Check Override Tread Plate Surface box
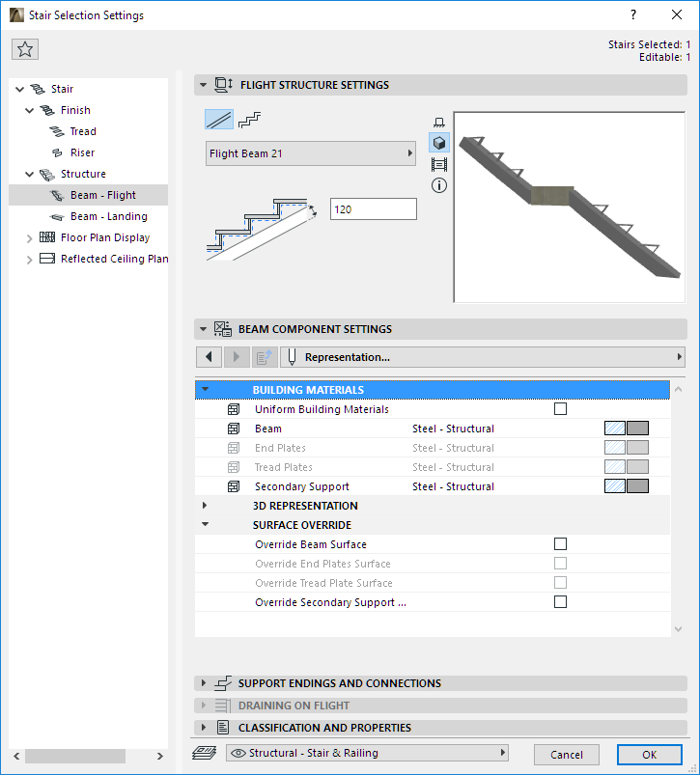This screenshot has width=700, height=775. point(560,582)
